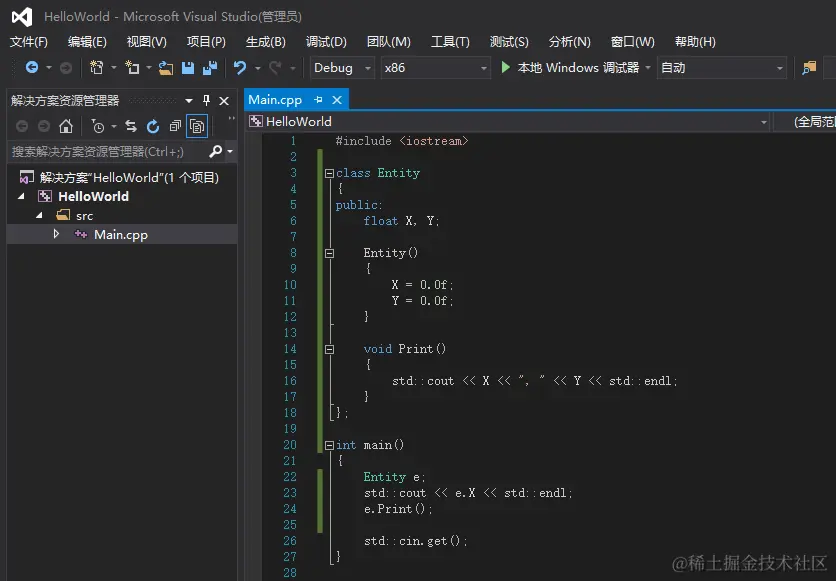
Task: Click the New Project toolbar icon
Action: [x=97, y=68]
